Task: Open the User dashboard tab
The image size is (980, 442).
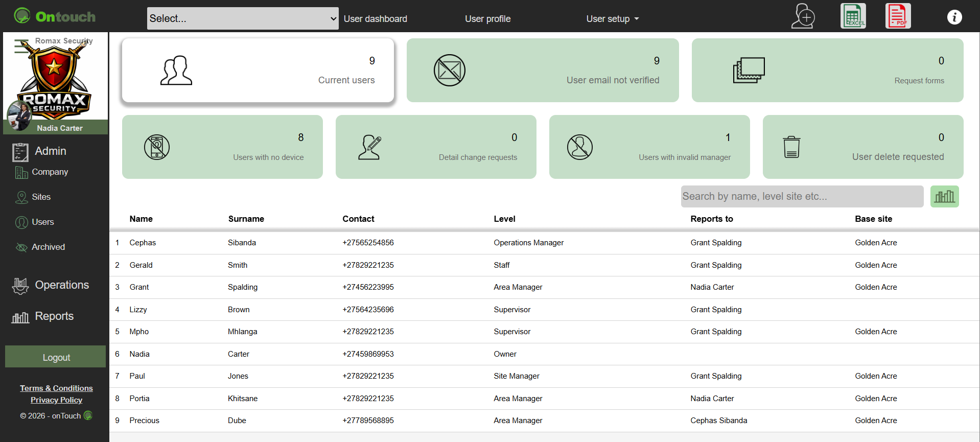Action: click(375, 19)
